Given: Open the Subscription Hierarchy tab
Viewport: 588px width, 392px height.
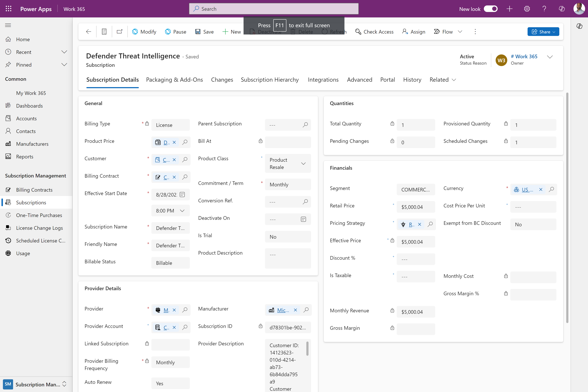Looking at the screenshot, I should click(x=269, y=80).
